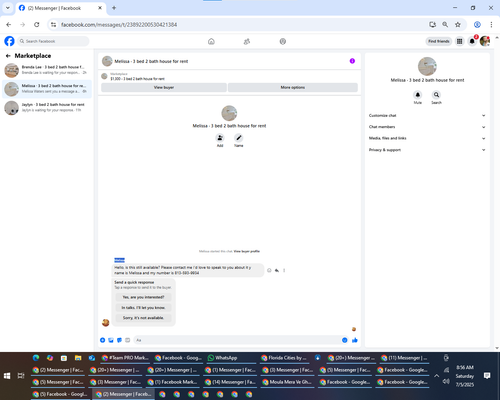500x400 pixels.
Task: Open more actions plus icon in composer
Action: pyautogui.click(x=102, y=340)
